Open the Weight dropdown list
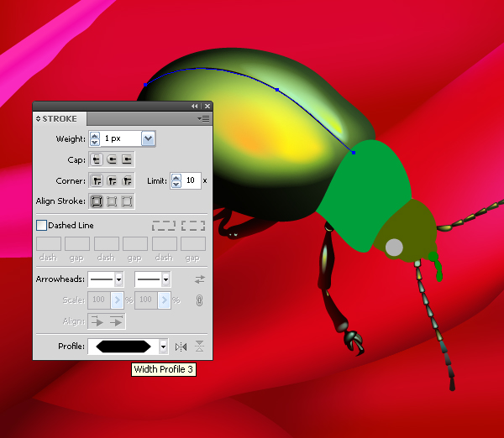504x438 pixels. click(148, 138)
